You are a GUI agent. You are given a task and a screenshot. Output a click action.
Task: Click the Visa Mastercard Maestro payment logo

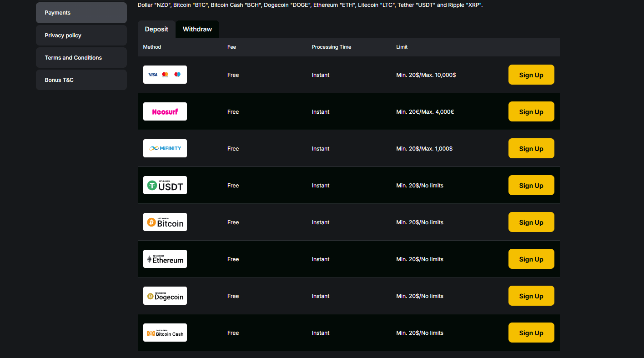pos(165,75)
